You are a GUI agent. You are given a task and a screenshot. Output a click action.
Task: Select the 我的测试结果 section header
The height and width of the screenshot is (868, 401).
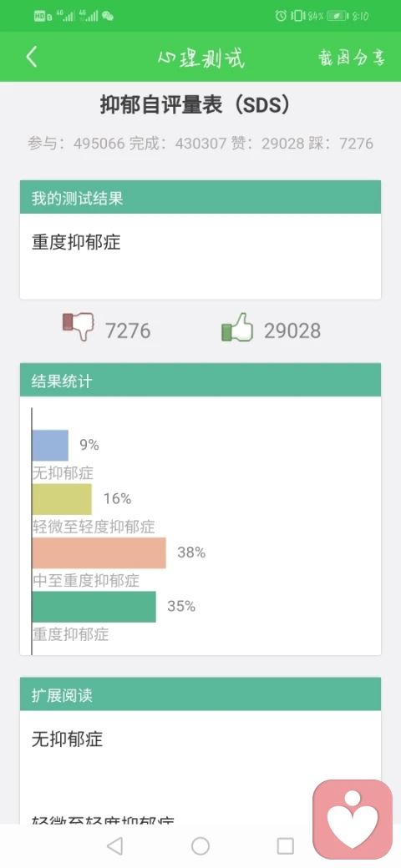tap(200, 197)
